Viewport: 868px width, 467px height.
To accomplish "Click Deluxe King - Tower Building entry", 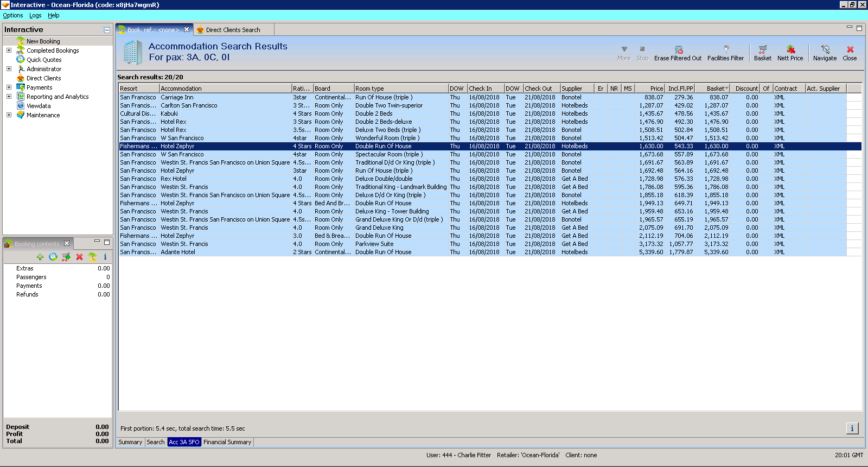I will 392,211.
